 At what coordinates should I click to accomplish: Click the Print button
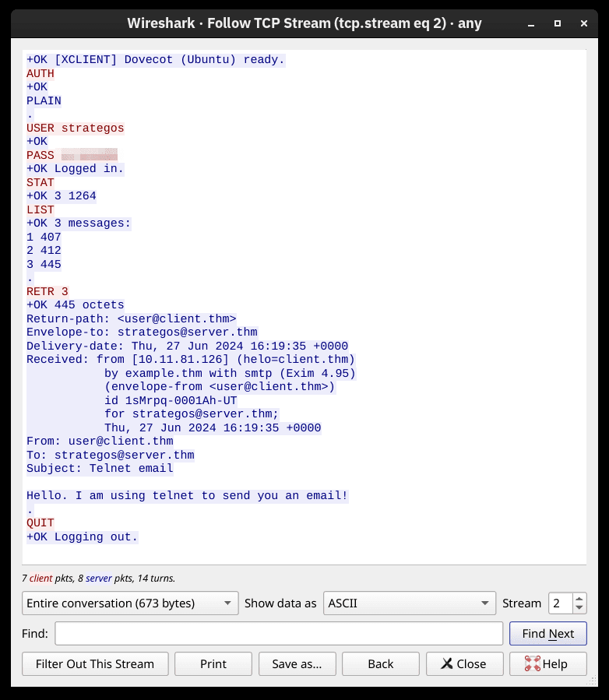point(213,664)
